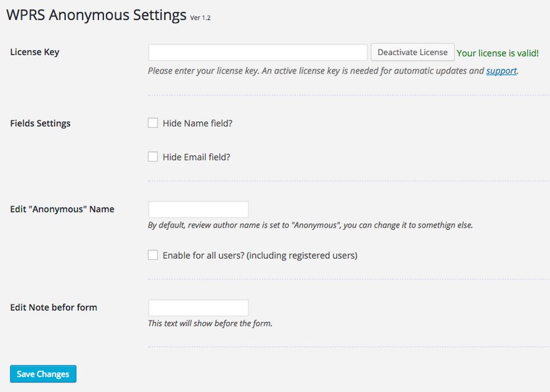Viewport: 550px width, 392px height.
Task: Check Enable for all users option
Action: (153, 254)
